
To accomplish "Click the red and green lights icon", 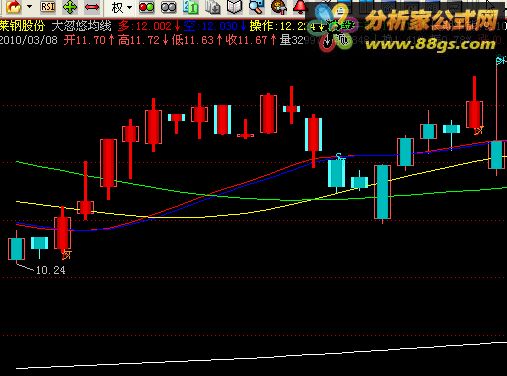I will [146, 7].
